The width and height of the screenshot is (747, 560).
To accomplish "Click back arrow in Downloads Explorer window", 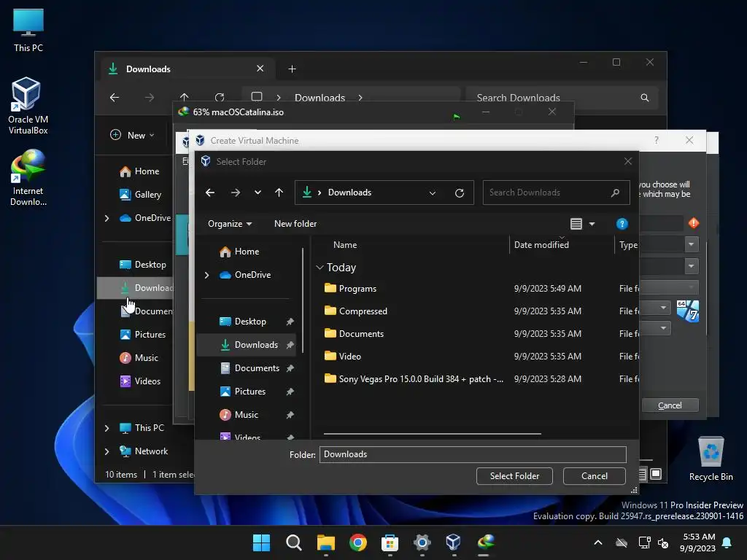I will coord(115,98).
